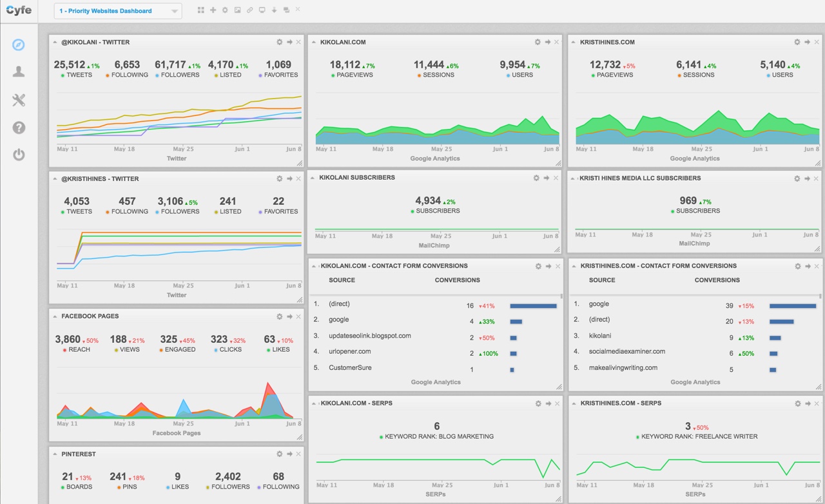Toggle SESSIONS series in KRISTIHINES.COM widget

(x=695, y=75)
